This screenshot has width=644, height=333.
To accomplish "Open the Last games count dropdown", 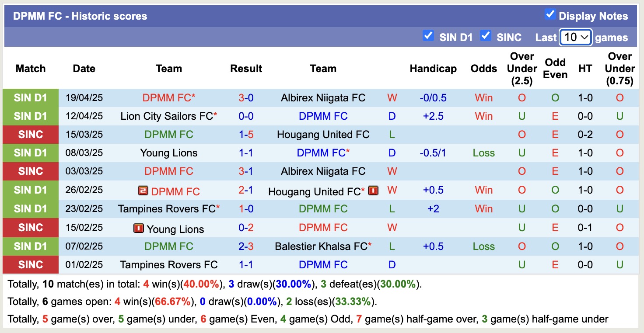I will [576, 37].
